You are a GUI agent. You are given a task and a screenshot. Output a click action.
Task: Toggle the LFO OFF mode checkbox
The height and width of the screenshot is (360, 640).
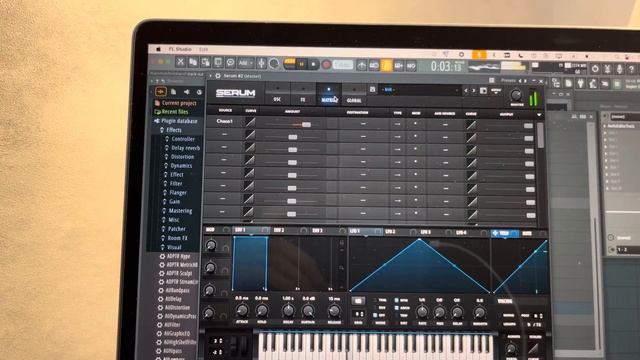pyautogui.click(x=375, y=315)
